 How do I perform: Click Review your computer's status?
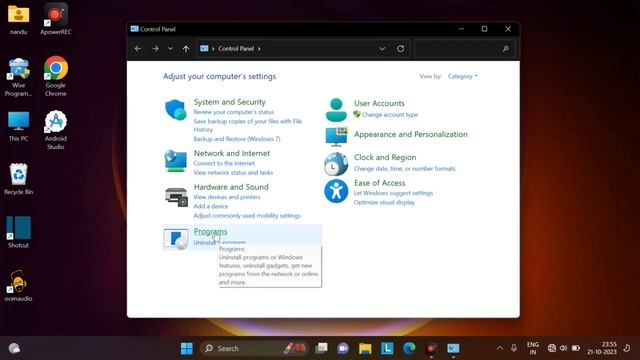click(233, 112)
